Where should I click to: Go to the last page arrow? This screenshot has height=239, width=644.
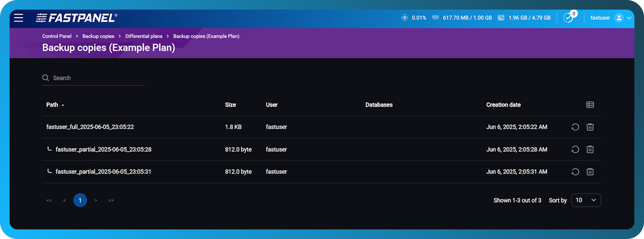(x=111, y=200)
